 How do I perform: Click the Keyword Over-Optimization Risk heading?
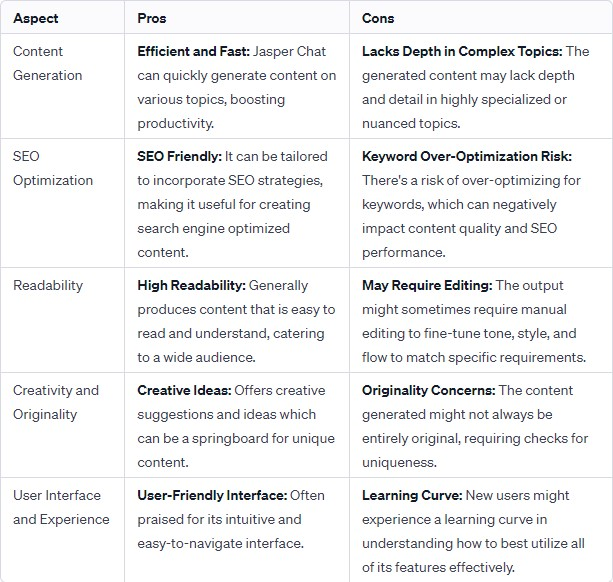point(467,156)
